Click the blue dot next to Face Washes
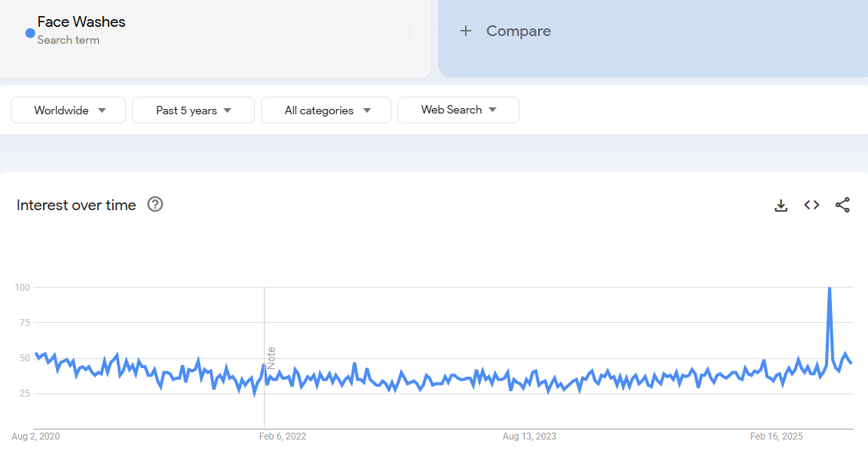Screen dimensions: 868x461 30,33
